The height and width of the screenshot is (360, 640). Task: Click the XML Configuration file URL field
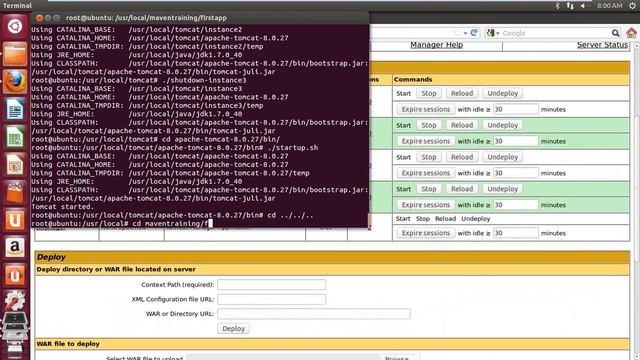pyautogui.click(x=271, y=299)
